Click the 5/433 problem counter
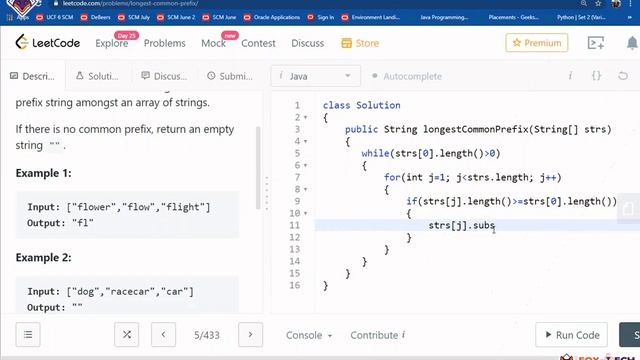This screenshot has width=640, height=360. coord(207,336)
